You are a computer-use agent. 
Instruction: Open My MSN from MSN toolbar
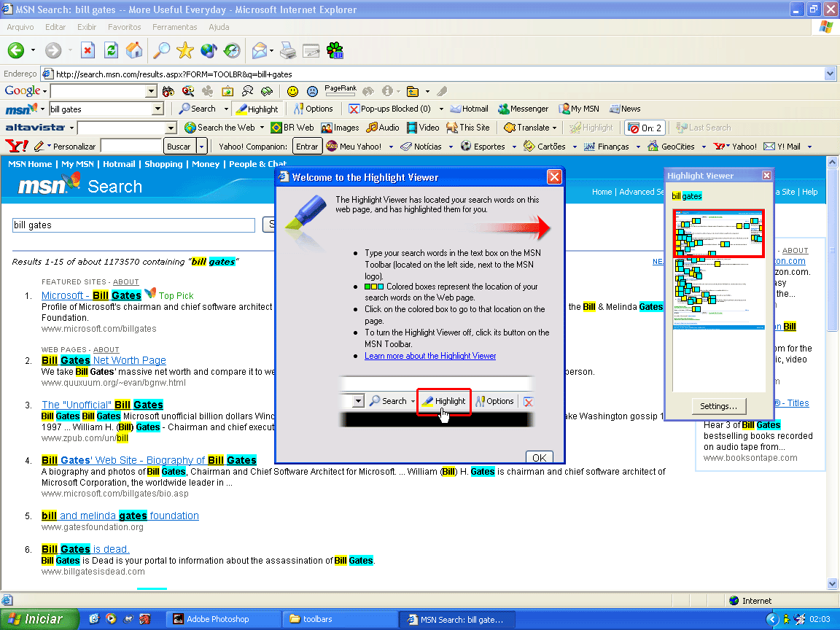coord(578,109)
